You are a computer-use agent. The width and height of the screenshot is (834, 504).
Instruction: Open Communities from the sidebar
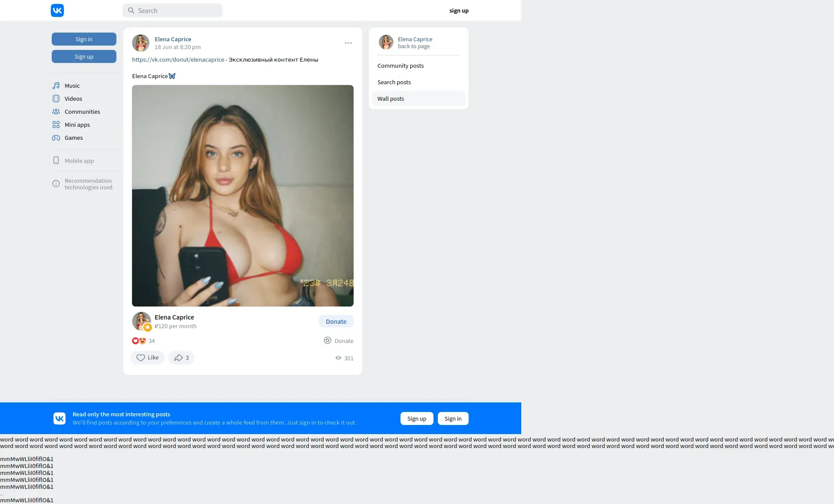pyautogui.click(x=82, y=112)
